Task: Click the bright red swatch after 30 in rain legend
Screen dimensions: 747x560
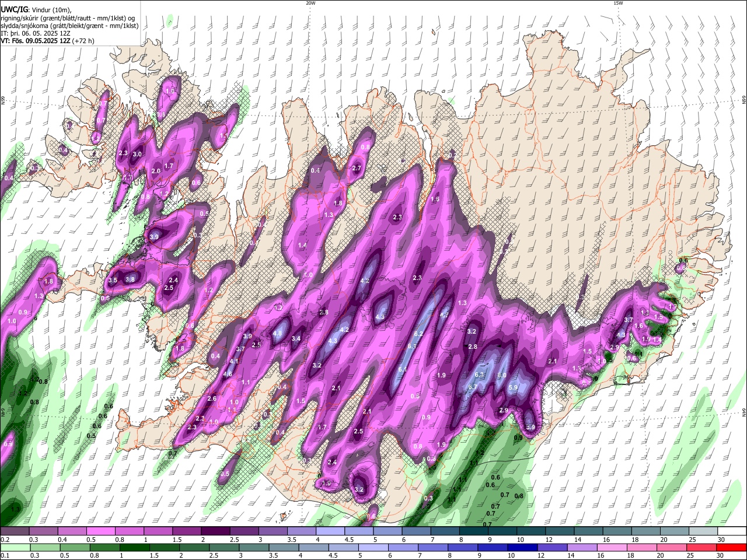Action: pyautogui.click(x=731, y=548)
